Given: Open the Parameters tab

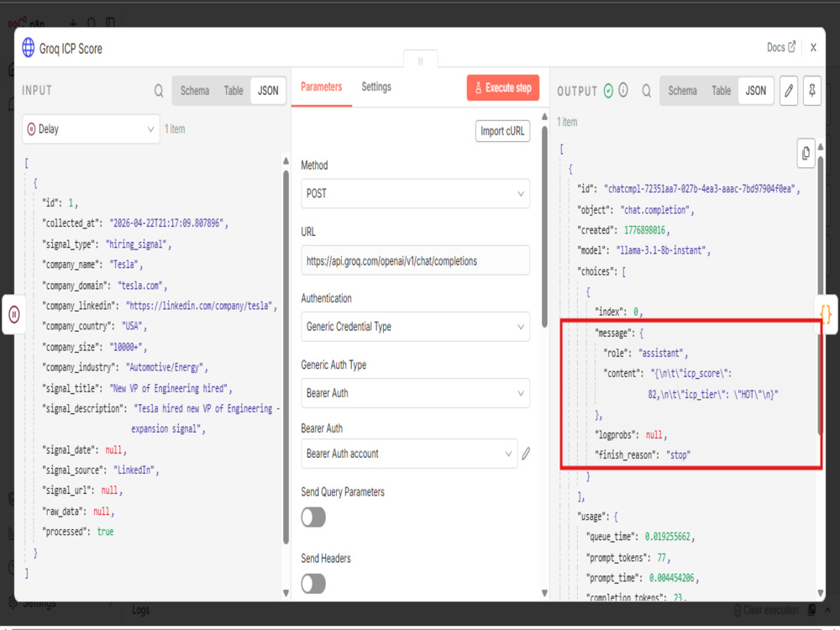Looking at the screenshot, I should (x=322, y=87).
